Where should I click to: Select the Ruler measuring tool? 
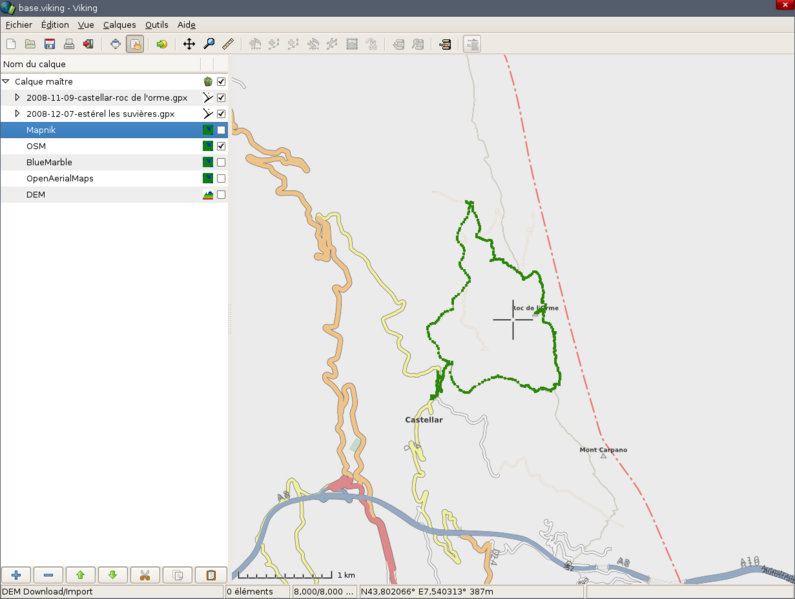coord(228,44)
